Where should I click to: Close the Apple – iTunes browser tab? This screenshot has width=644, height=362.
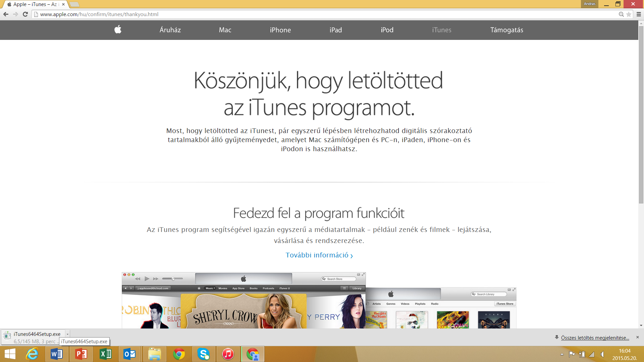pyautogui.click(x=63, y=4)
